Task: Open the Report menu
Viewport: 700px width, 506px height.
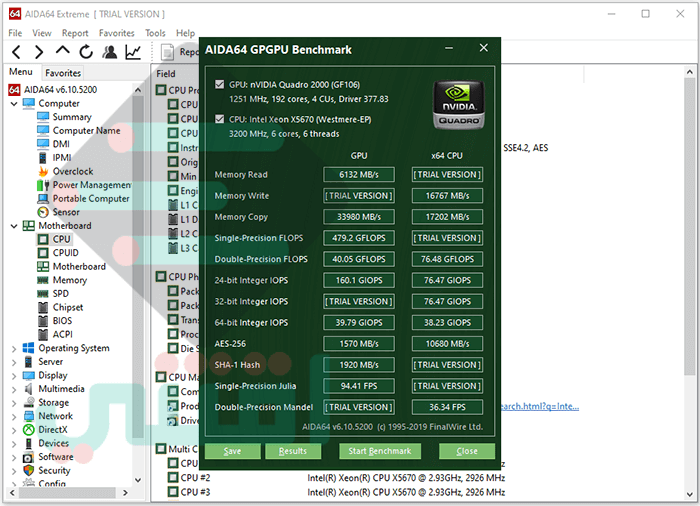Action: 75,33
